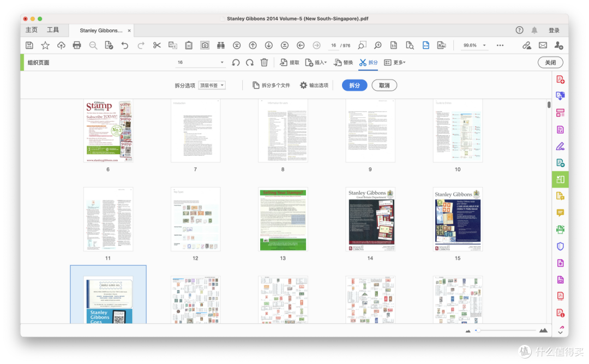Save the PDF with the floppy disk icon

point(29,45)
